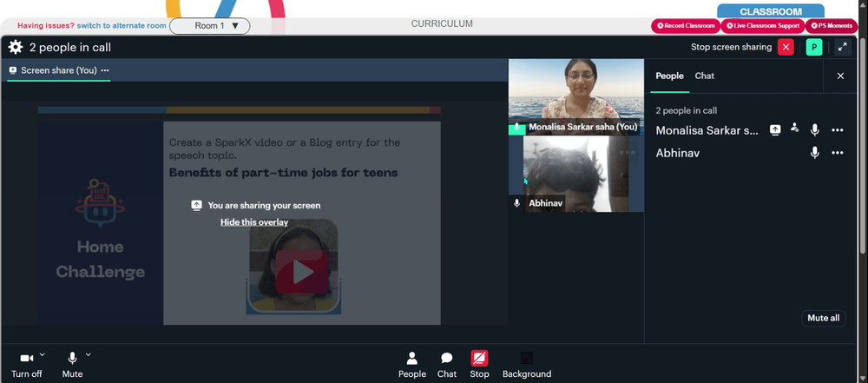Toggle Abhinav's microphone in People list
Screen dimensions: 868x383
(815, 153)
